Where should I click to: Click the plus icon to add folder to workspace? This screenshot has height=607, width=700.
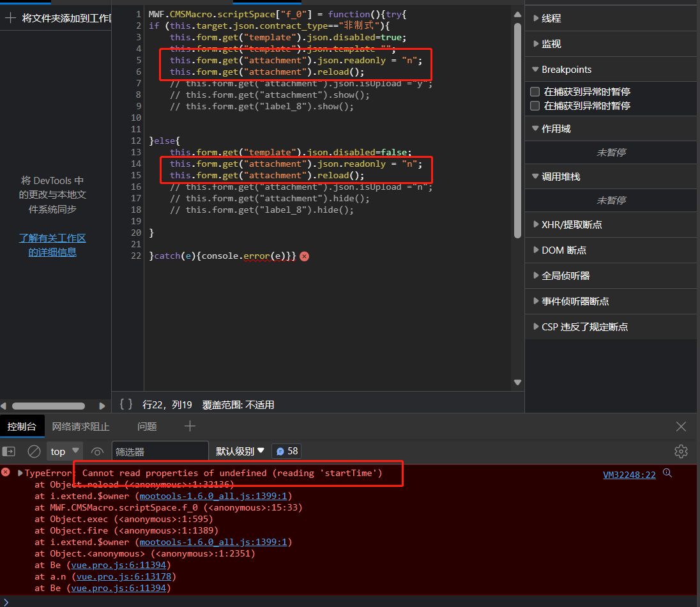(x=10, y=18)
